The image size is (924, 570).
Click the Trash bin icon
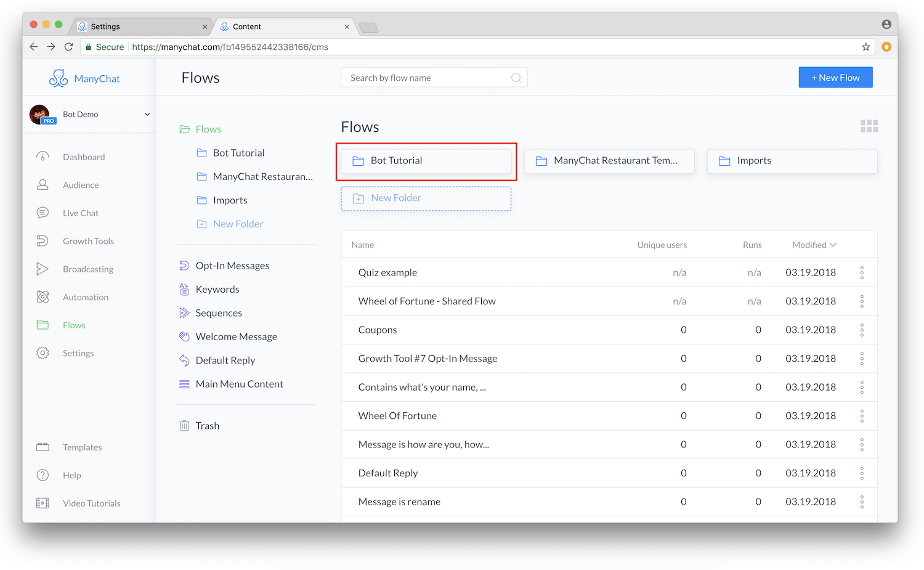184,426
